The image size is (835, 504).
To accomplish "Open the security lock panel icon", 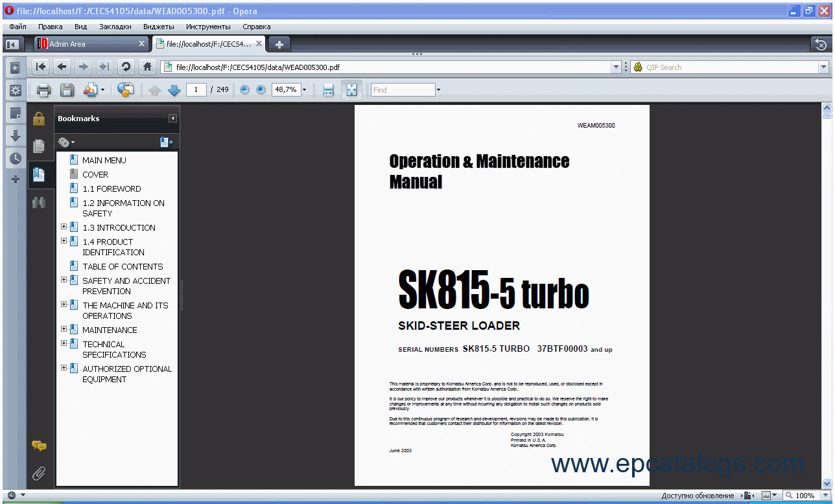I will point(39,119).
